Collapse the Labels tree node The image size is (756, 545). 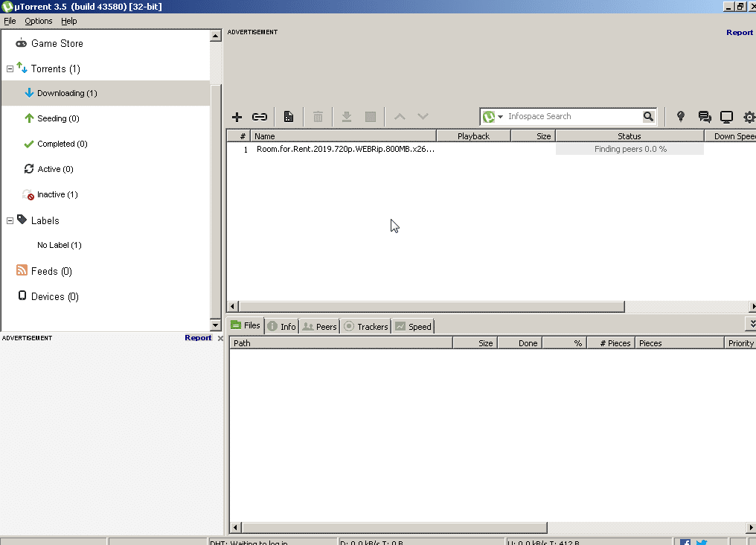coord(10,220)
